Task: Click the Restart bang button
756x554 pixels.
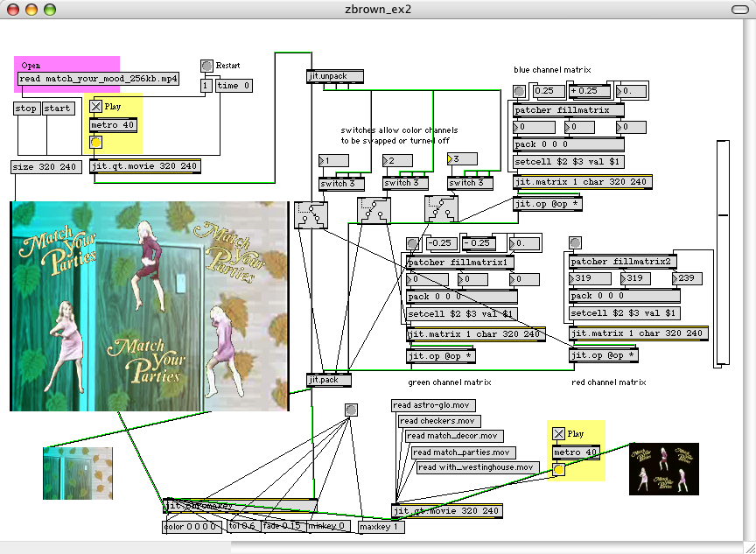Action: [206, 66]
